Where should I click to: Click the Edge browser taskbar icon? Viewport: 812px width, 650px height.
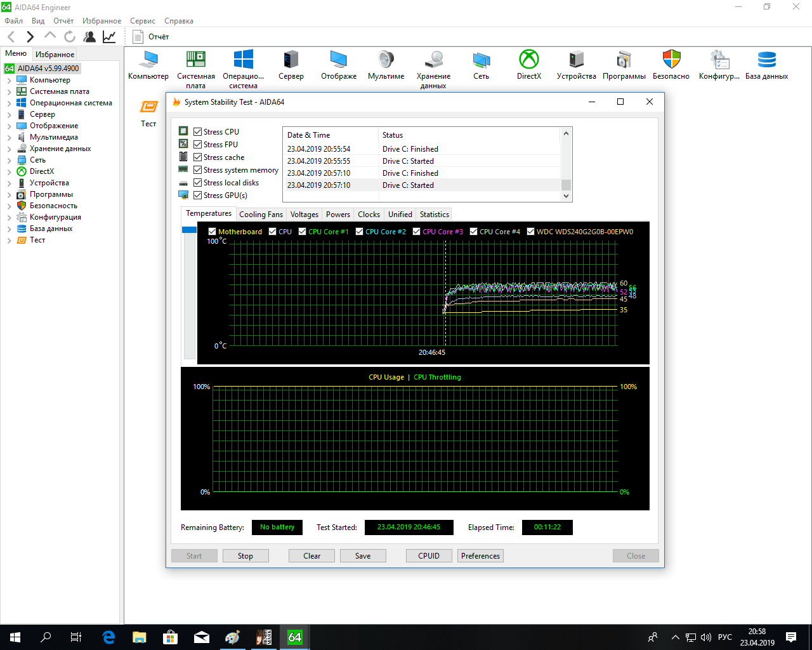(x=108, y=637)
